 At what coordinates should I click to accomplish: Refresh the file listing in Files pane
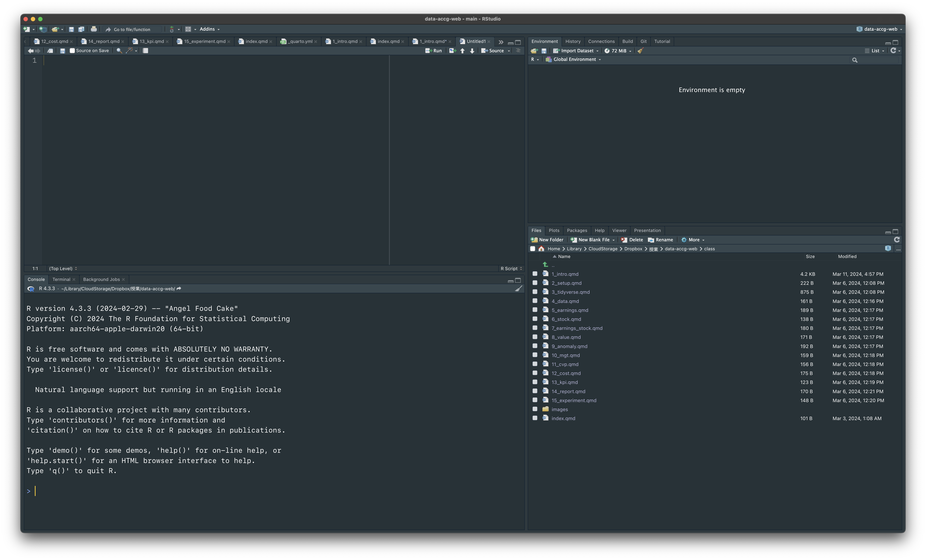897,240
